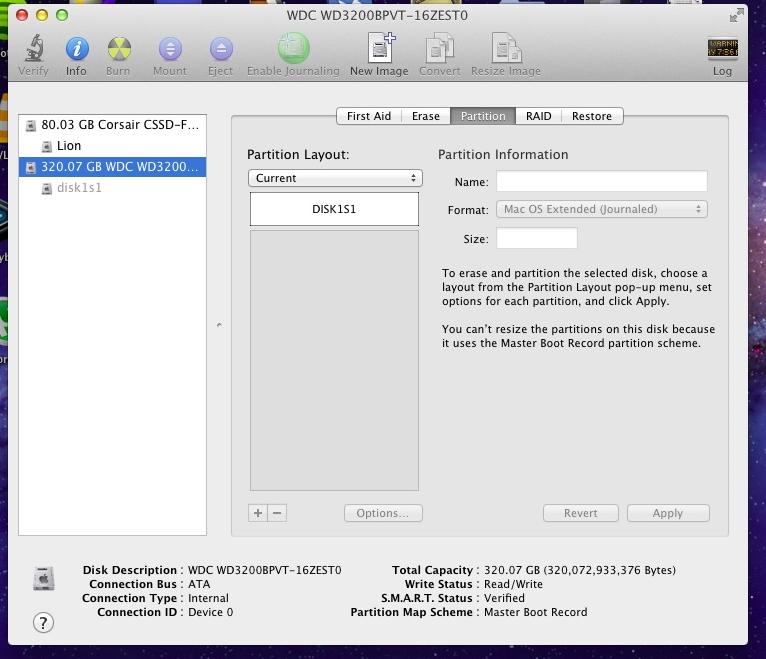This screenshot has width=766, height=659.
Task: Click the Resize Image toolbar icon
Action: coord(506,47)
